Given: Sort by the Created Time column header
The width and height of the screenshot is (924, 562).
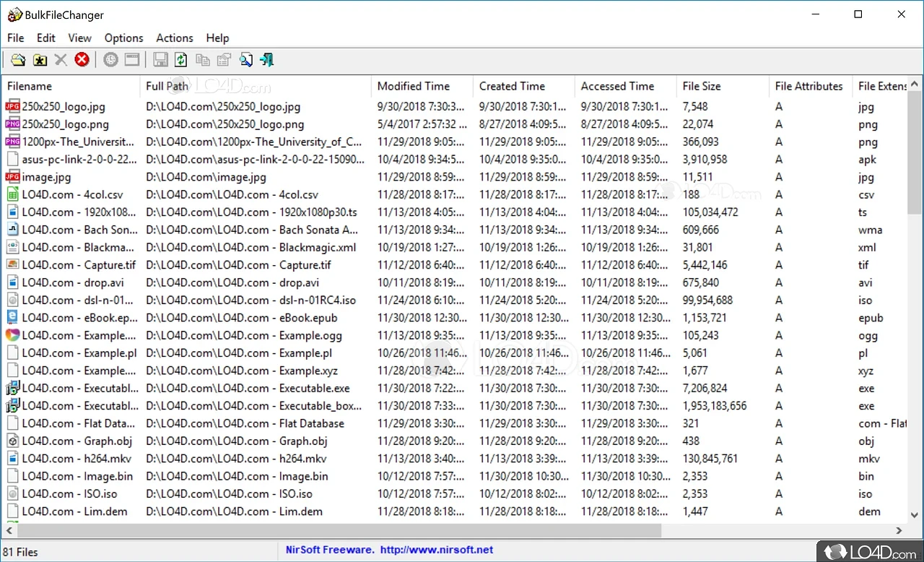Looking at the screenshot, I should point(524,86).
